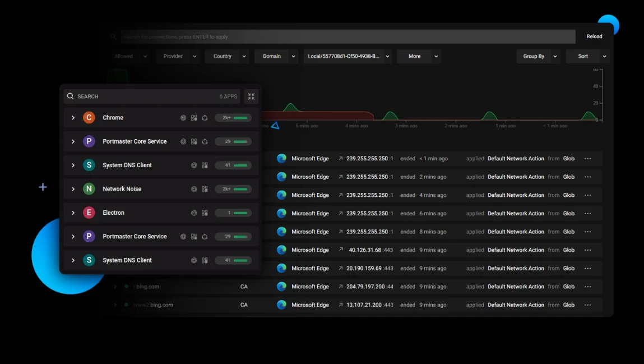Open the Sort options menu

tap(588, 56)
